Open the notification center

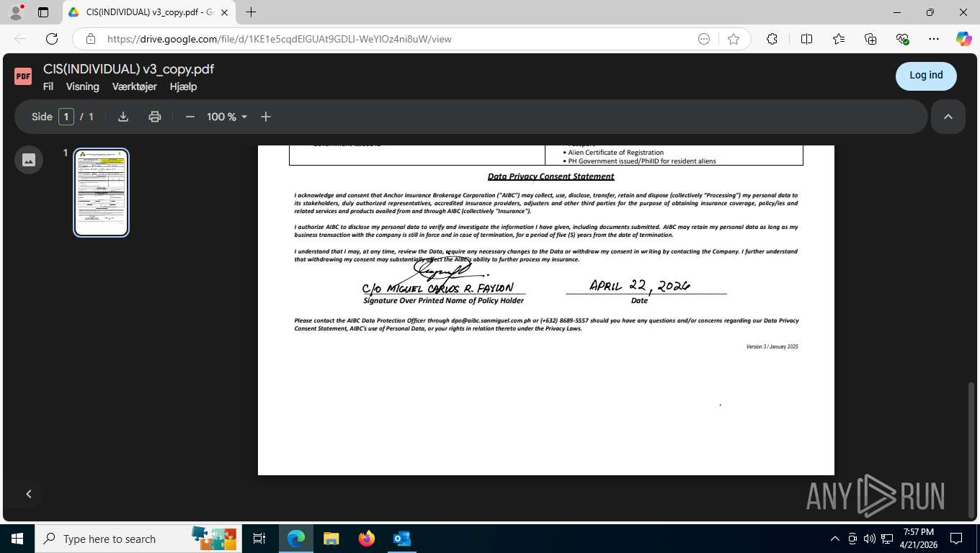click(956, 539)
